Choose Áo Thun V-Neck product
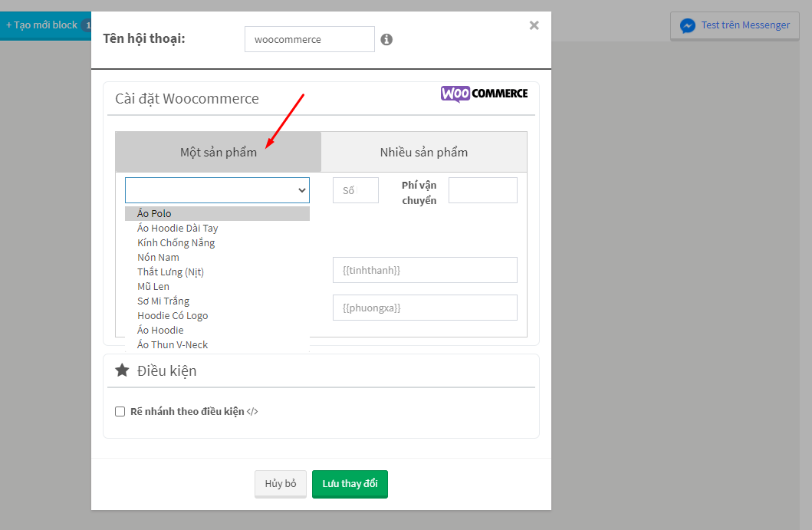Screen dimensions: 812x530 pos(218,344)
